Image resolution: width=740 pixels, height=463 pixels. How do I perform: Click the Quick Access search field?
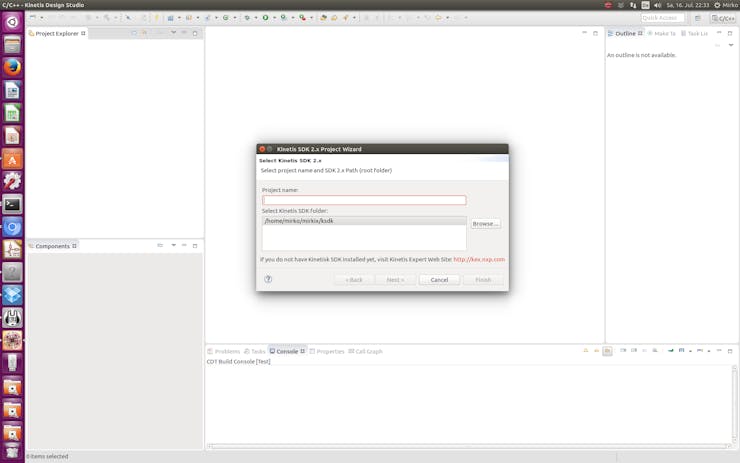[662, 18]
